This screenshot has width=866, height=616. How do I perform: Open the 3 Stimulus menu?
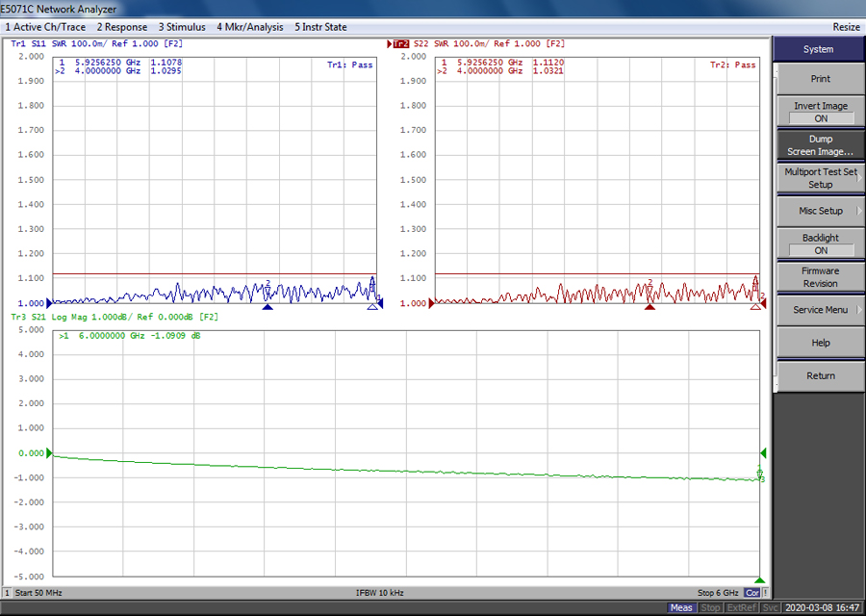(182, 27)
